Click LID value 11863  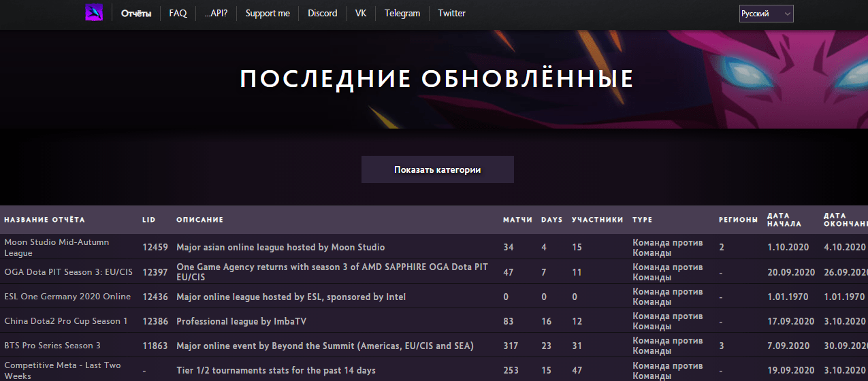[x=155, y=346]
